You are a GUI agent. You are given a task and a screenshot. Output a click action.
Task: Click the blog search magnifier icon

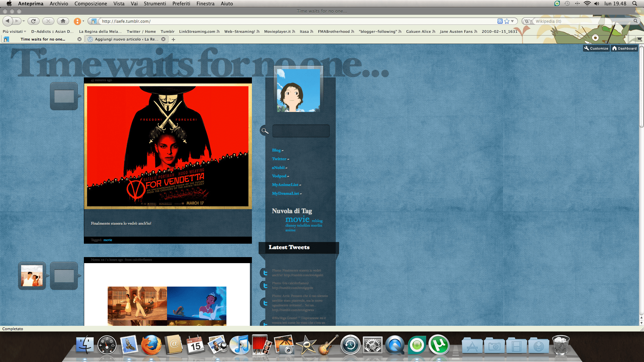(x=265, y=131)
